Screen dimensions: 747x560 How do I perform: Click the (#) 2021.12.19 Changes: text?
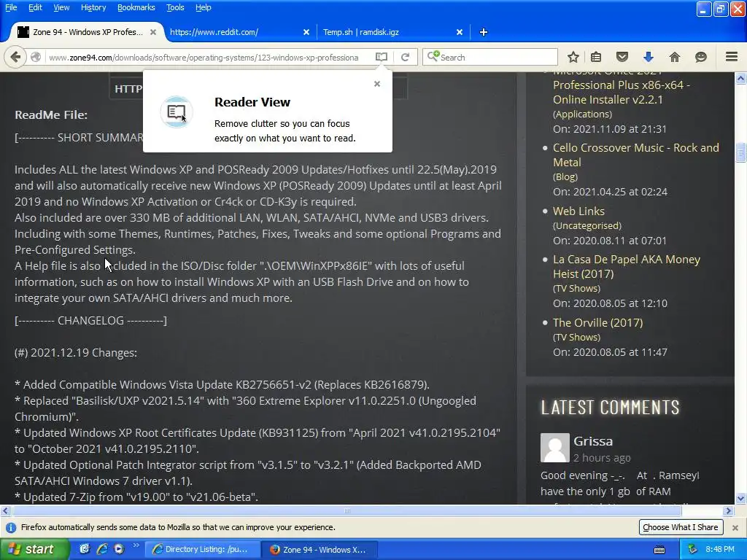[x=76, y=353]
